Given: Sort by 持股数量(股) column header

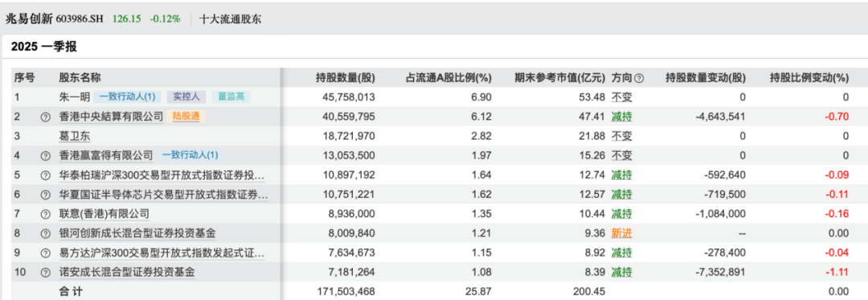Looking at the screenshot, I should tap(346, 78).
